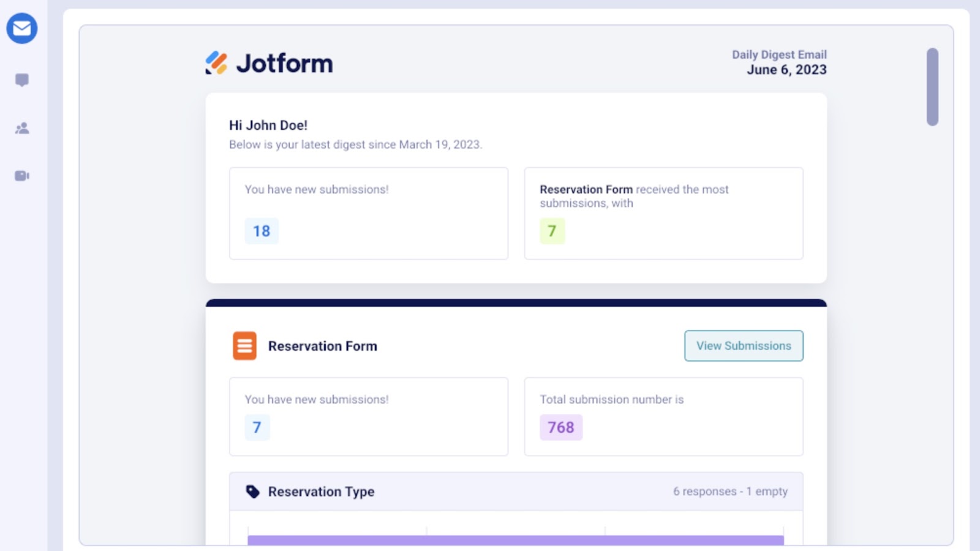Click the blue 7 new submissions badge
Screen dimensions: 980x551
(257, 427)
